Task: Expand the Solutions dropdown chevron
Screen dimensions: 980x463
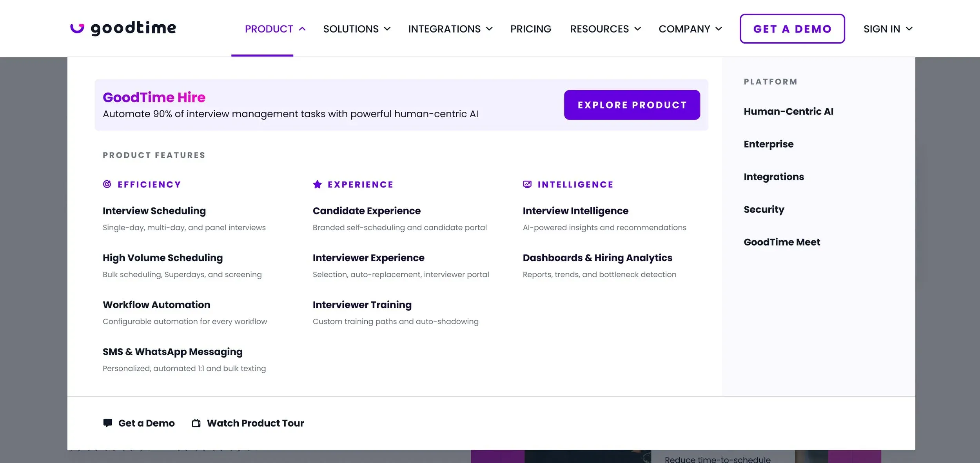Action: pos(387,29)
